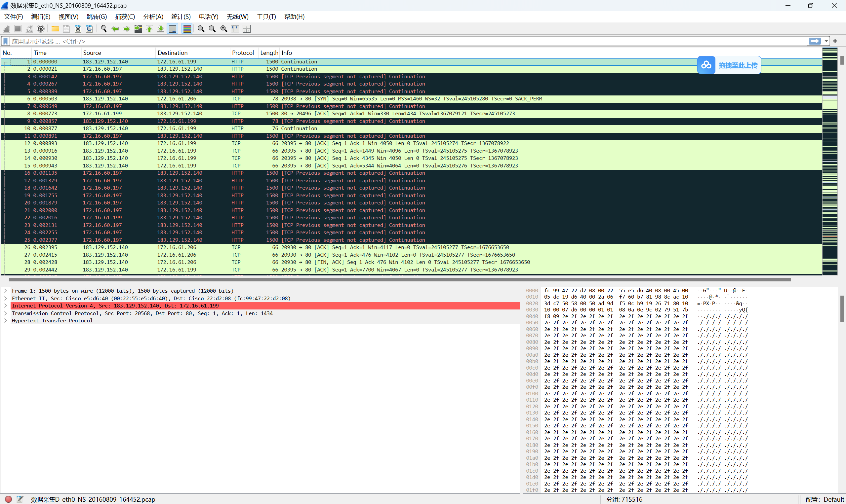This screenshot has height=504, width=846.
Task: Click the packet list vertical scrollbar thumb
Action: (x=842, y=60)
